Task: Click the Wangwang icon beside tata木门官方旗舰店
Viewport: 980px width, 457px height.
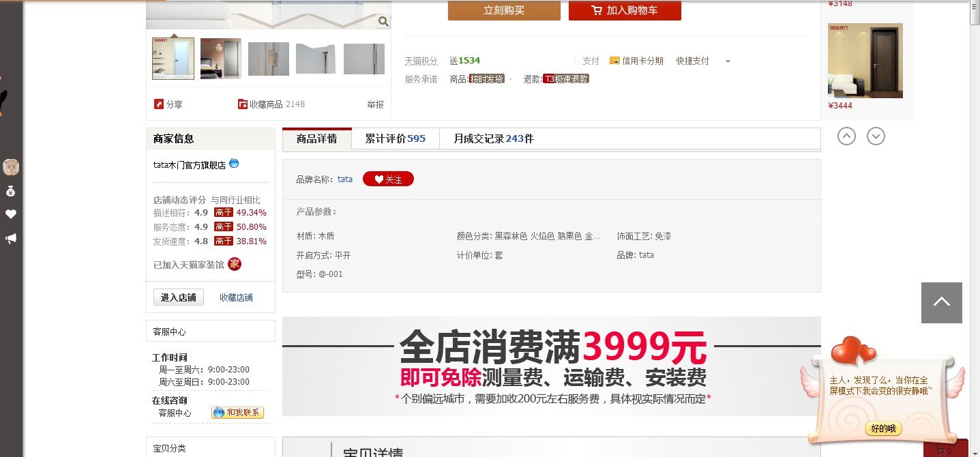Action: point(234,164)
